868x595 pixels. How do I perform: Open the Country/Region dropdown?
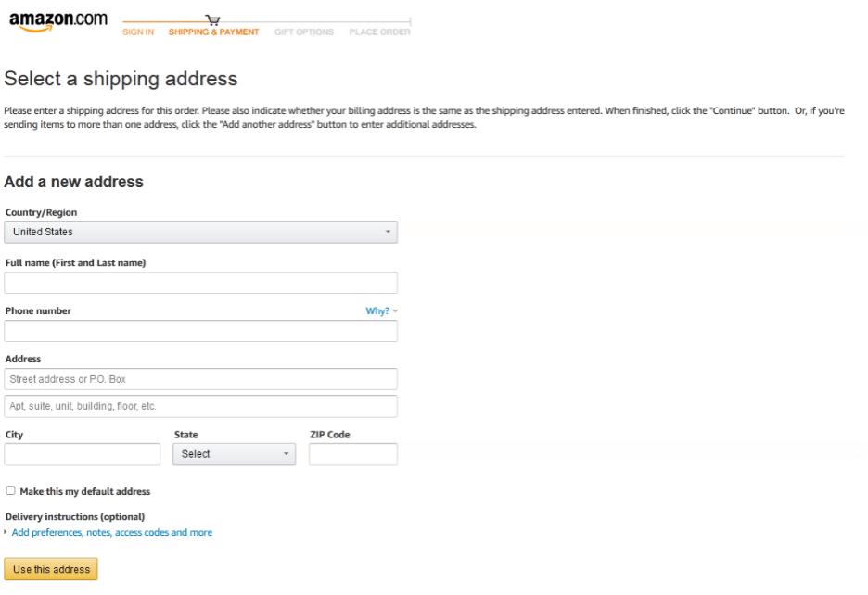201,232
